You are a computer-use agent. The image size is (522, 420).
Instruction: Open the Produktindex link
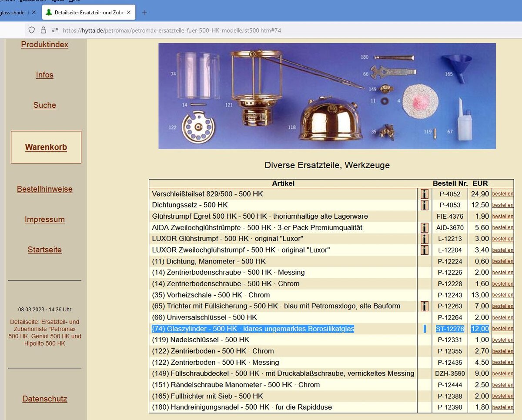(45, 44)
